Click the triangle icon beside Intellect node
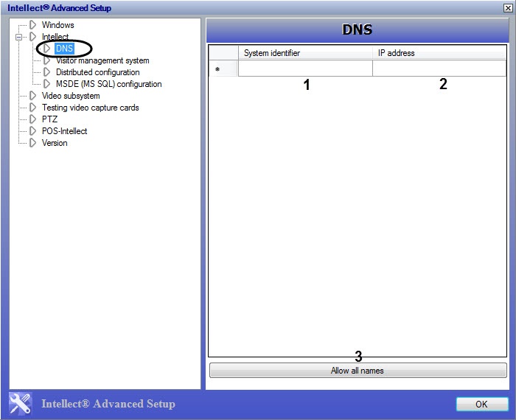The height and width of the screenshot is (420, 516). tap(32, 37)
